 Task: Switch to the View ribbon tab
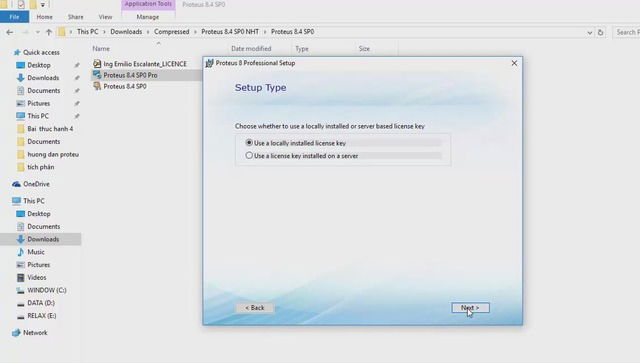click(x=105, y=17)
